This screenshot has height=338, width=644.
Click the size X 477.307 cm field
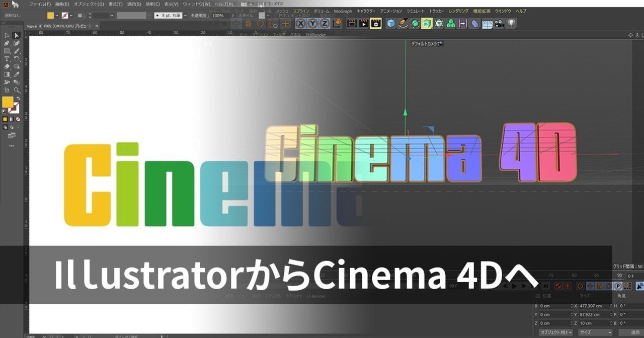[593, 306]
